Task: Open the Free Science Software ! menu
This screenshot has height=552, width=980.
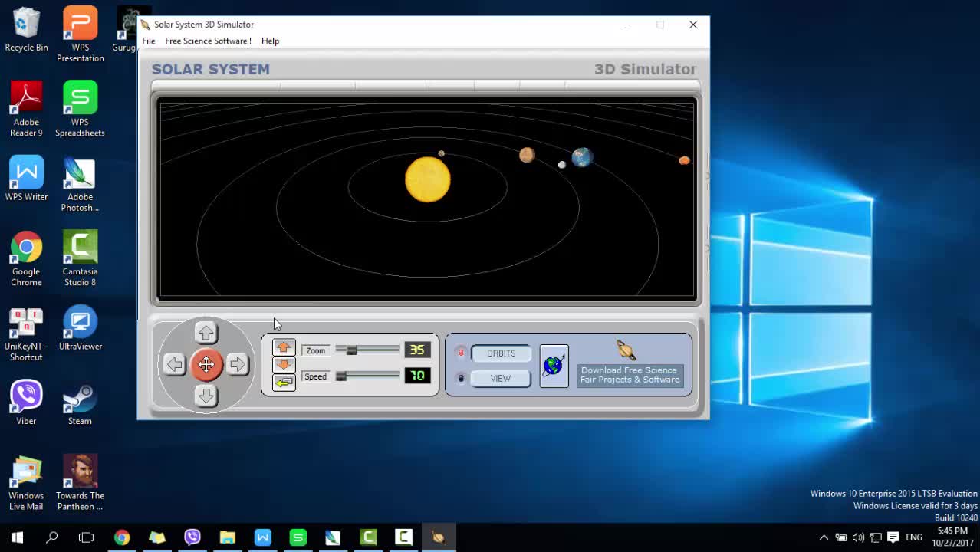Action: coord(208,41)
